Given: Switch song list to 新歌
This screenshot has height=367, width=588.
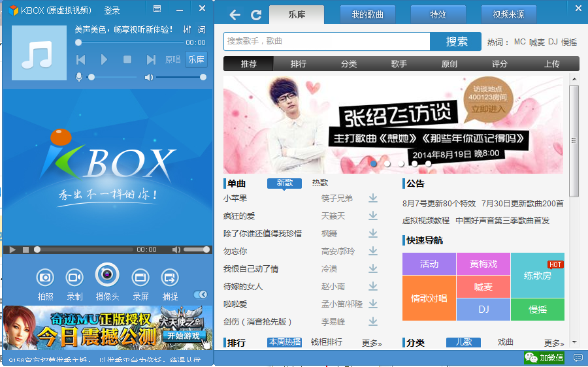Looking at the screenshot, I should [x=284, y=183].
